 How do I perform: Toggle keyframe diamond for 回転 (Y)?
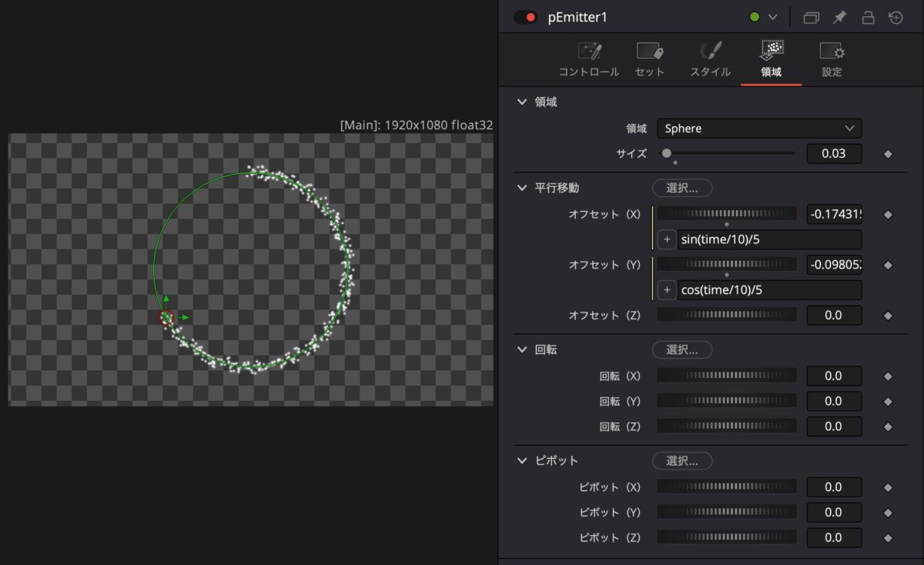(888, 402)
